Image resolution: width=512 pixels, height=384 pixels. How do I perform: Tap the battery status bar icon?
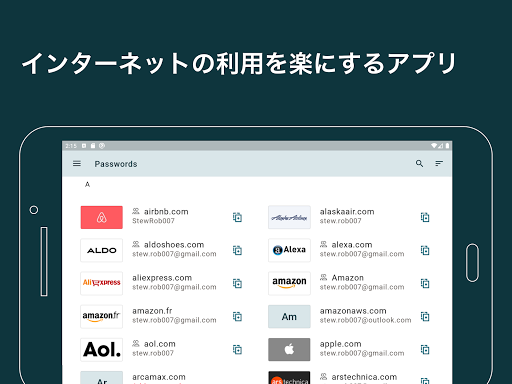click(447, 146)
